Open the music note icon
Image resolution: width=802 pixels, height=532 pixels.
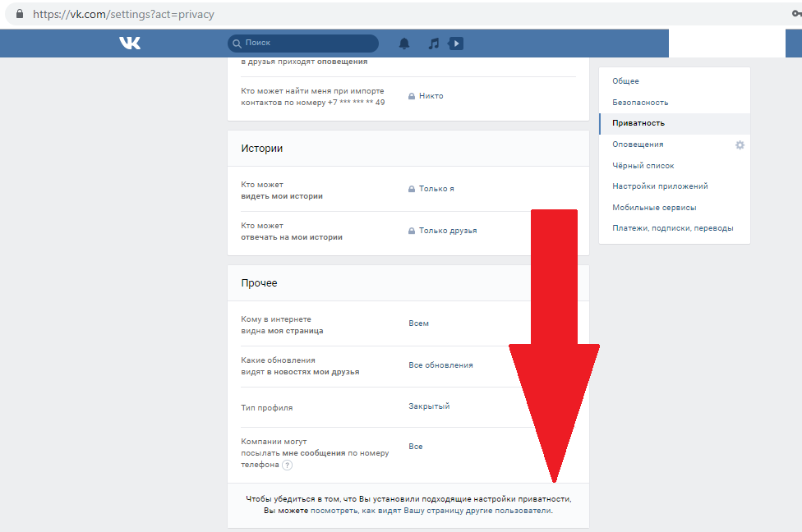pyautogui.click(x=433, y=44)
